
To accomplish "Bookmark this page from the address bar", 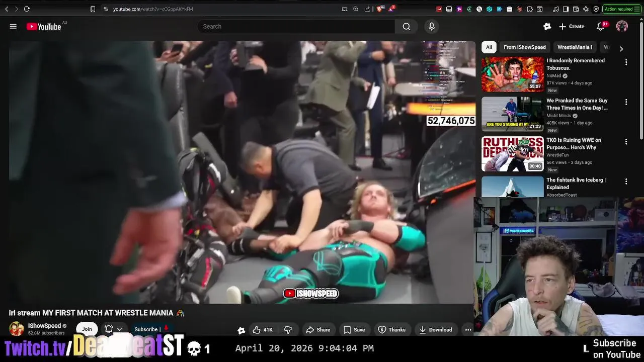I will pos(93,9).
